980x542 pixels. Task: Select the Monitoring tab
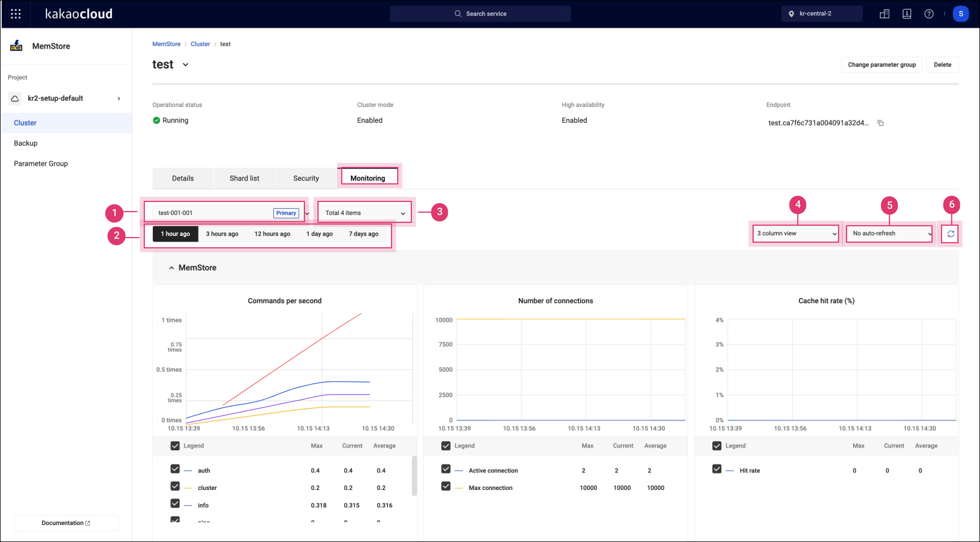pos(367,178)
